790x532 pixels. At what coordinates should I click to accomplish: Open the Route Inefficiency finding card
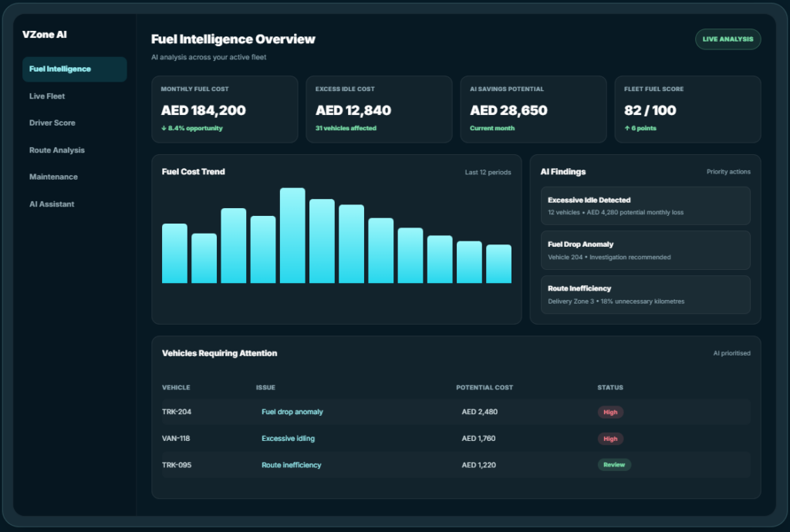[x=646, y=295]
